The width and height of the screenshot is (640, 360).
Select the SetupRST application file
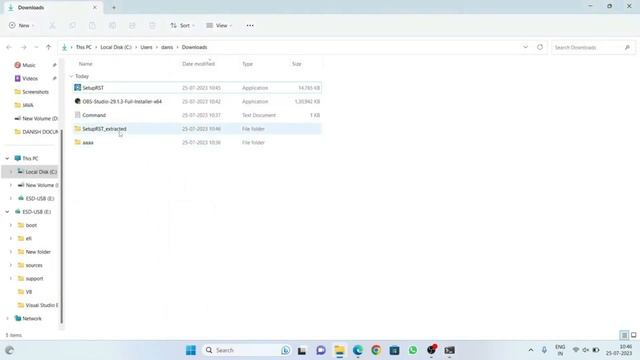[x=197, y=88]
